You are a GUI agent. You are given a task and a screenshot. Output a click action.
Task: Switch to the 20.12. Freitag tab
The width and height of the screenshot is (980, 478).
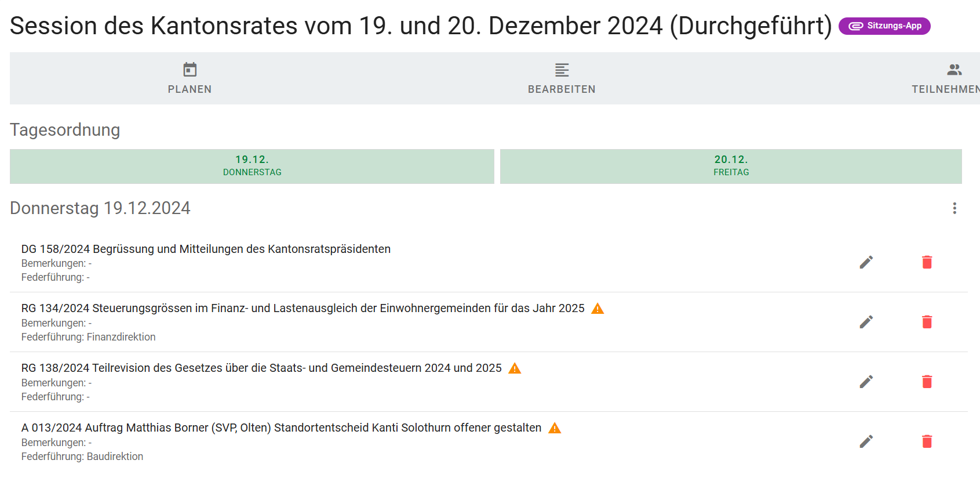pos(730,166)
